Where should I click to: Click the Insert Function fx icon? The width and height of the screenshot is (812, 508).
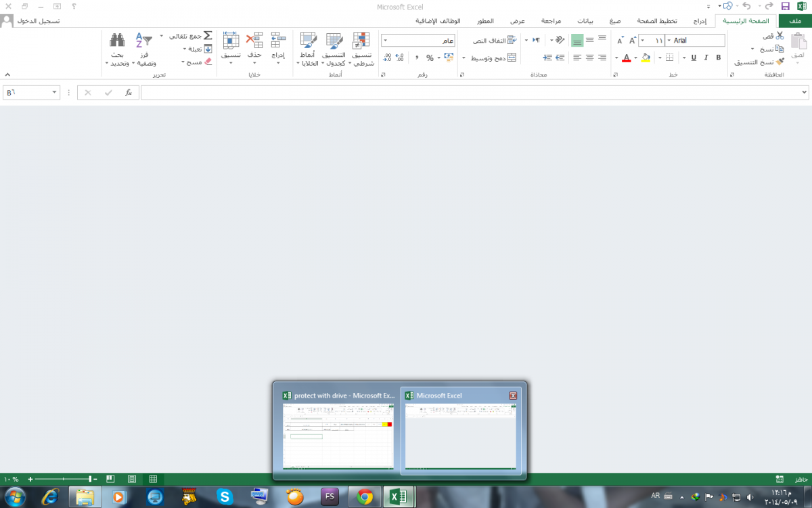pos(129,92)
